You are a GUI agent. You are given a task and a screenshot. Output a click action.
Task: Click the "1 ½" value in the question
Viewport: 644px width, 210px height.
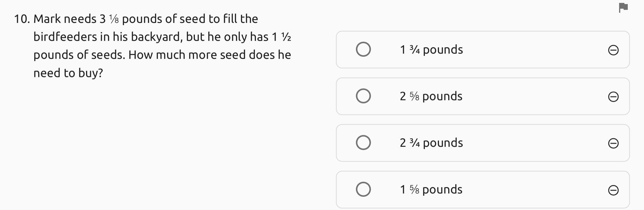pos(281,37)
